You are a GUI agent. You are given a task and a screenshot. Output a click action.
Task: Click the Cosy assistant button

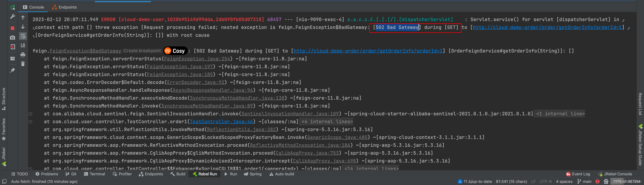pyautogui.click(x=175, y=51)
